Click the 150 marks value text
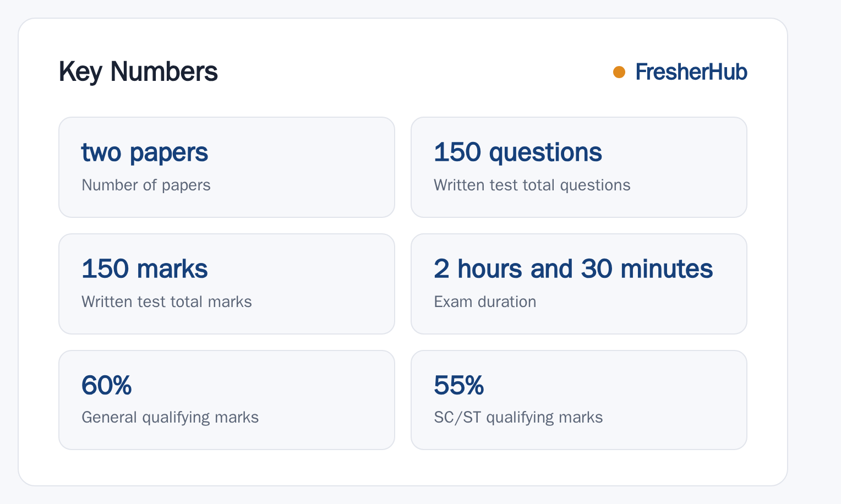The image size is (841, 504). click(x=145, y=269)
